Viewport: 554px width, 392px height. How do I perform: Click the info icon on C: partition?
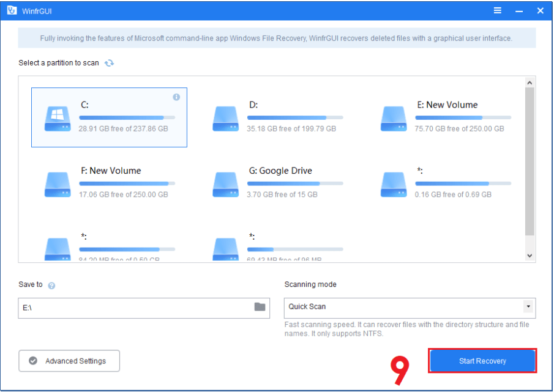pyautogui.click(x=176, y=97)
